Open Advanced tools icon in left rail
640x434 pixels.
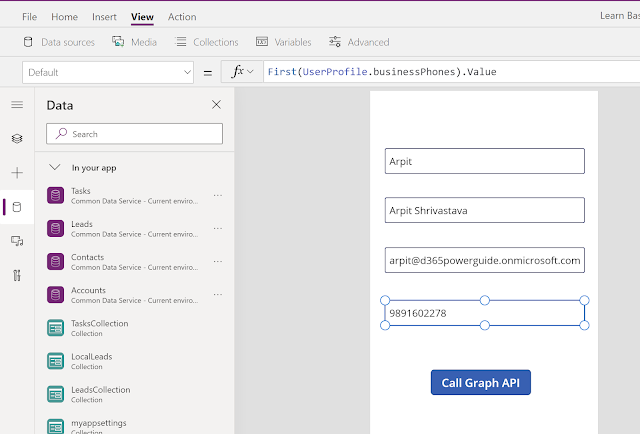click(x=17, y=275)
